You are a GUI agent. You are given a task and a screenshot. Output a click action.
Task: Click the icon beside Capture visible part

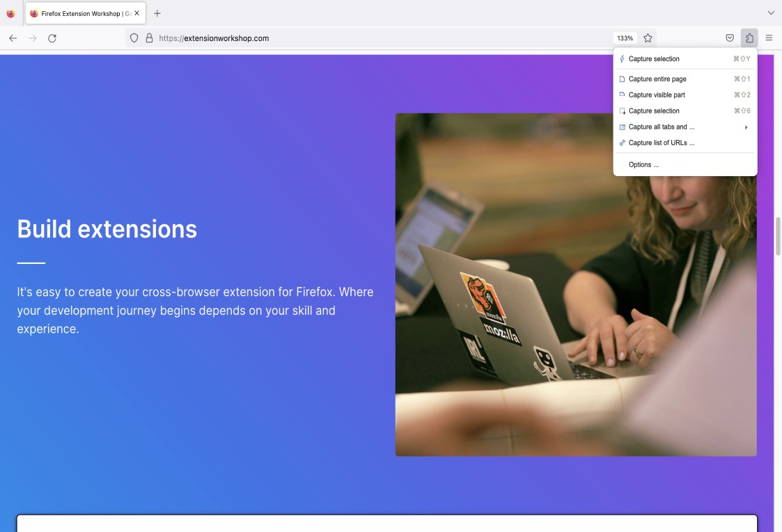coord(622,94)
